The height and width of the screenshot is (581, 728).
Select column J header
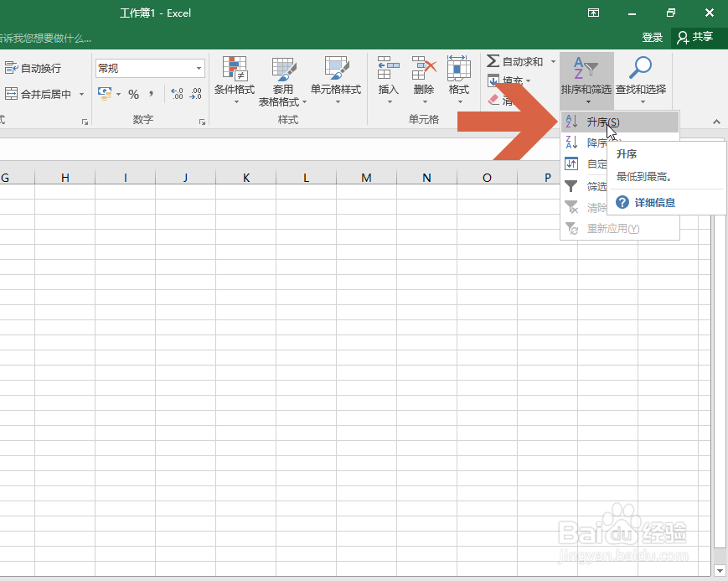pos(186,178)
